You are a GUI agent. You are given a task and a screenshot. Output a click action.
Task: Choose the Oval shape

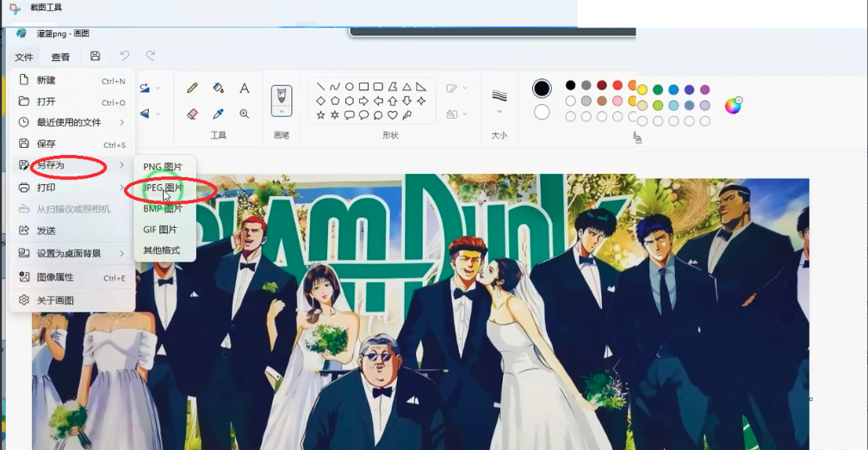[x=350, y=87]
